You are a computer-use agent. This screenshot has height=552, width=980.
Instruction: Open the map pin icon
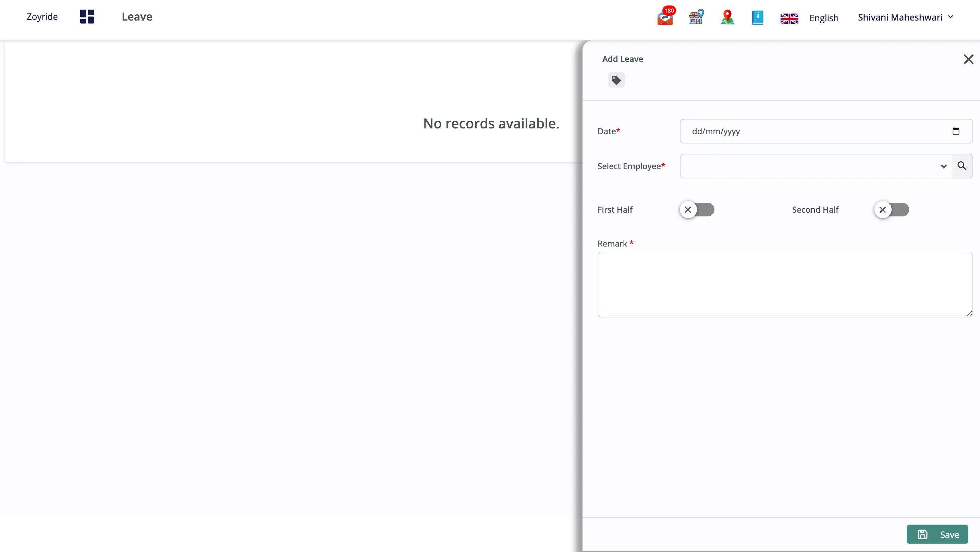[727, 17]
